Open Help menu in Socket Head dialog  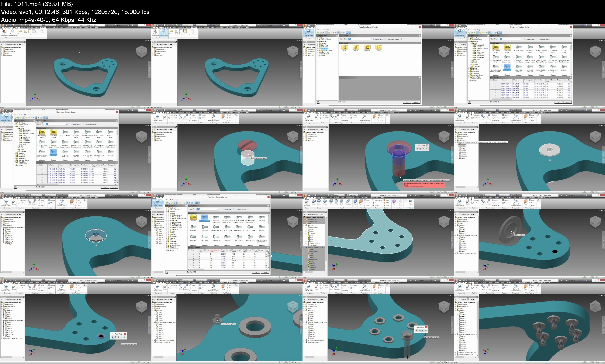tap(176, 200)
